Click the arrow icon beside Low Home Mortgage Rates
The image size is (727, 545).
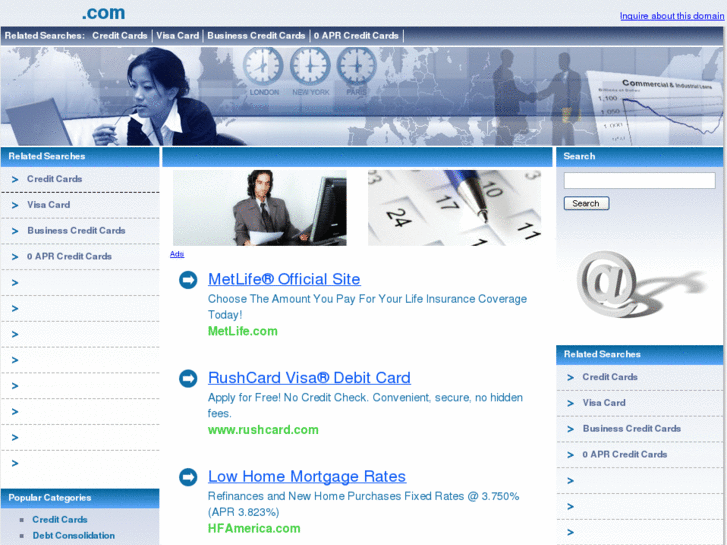tap(188, 477)
